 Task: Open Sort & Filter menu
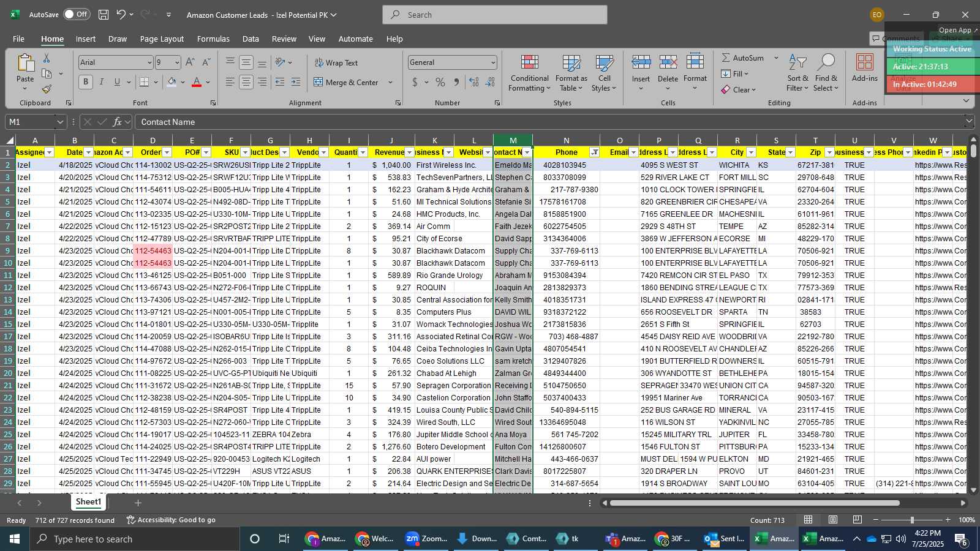pyautogui.click(x=797, y=73)
